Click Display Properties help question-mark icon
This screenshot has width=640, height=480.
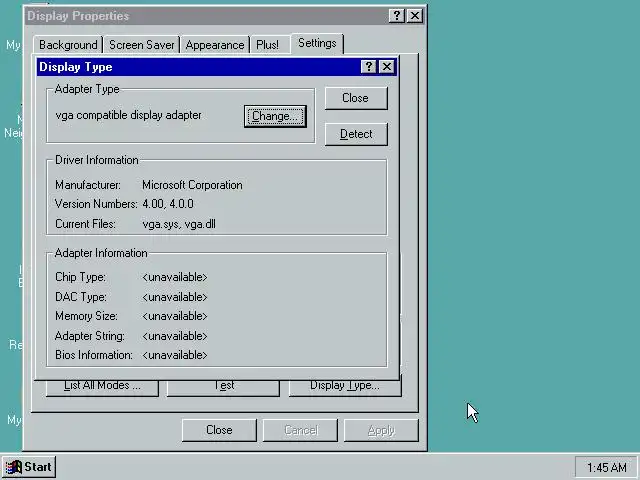click(x=396, y=16)
